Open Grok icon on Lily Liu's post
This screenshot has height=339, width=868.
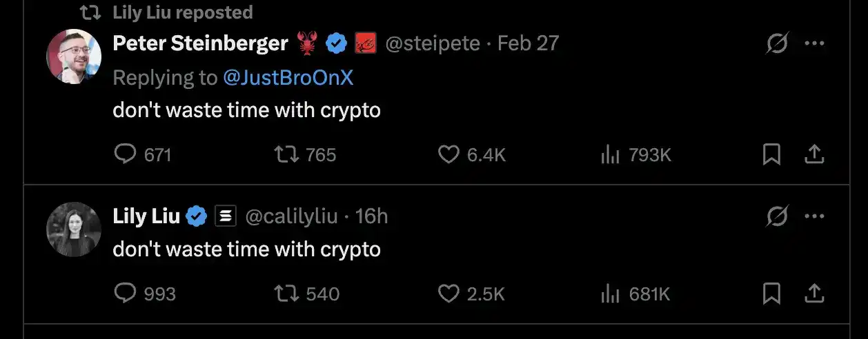tap(778, 216)
